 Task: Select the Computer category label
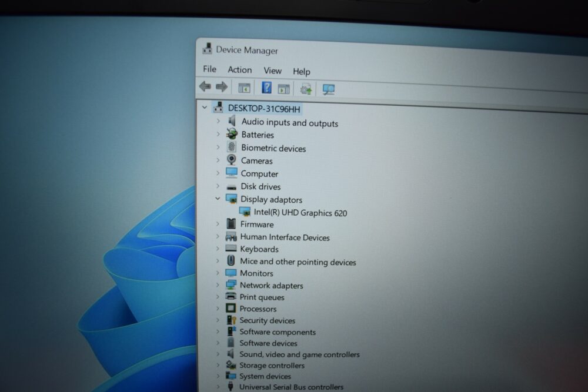pos(259,173)
